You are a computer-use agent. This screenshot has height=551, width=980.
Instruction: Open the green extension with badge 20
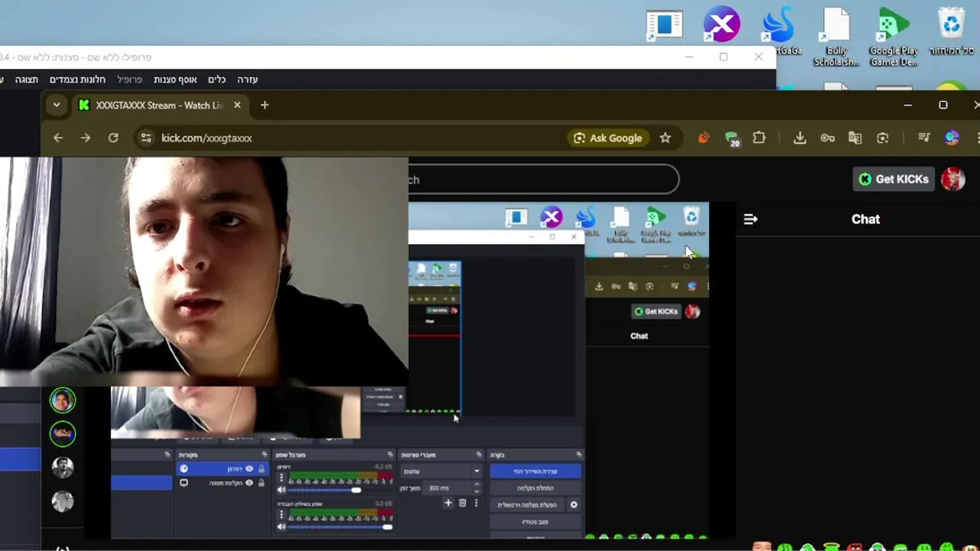pyautogui.click(x=731, y=139)
